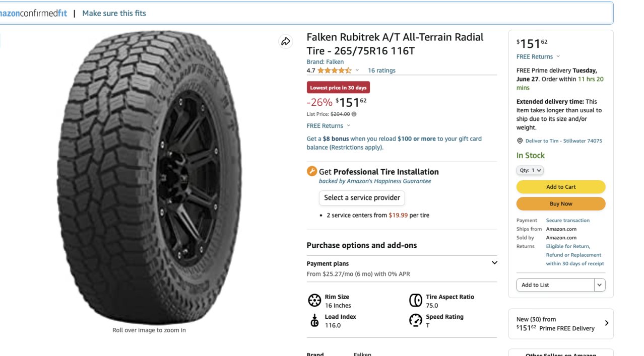Screen dimensions: 644x356
Task: Open the 16 ratings link
Action: [381, 70]
